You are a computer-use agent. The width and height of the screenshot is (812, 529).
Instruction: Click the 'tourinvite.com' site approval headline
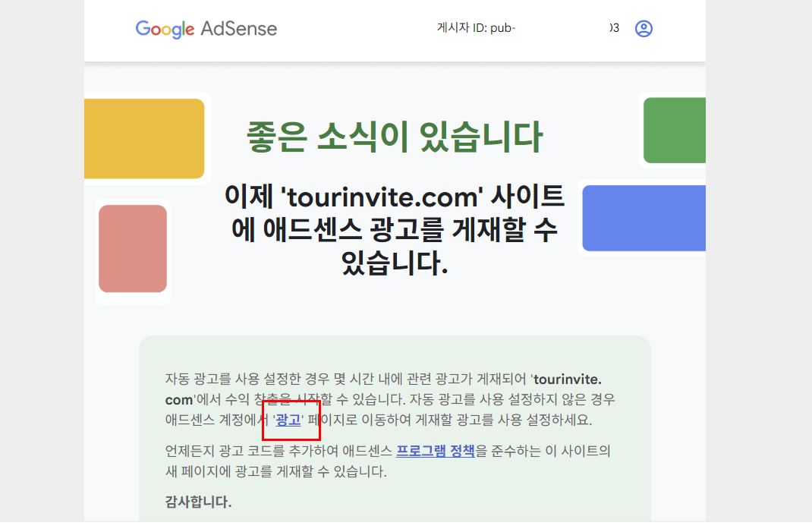[x=395, y=229]
